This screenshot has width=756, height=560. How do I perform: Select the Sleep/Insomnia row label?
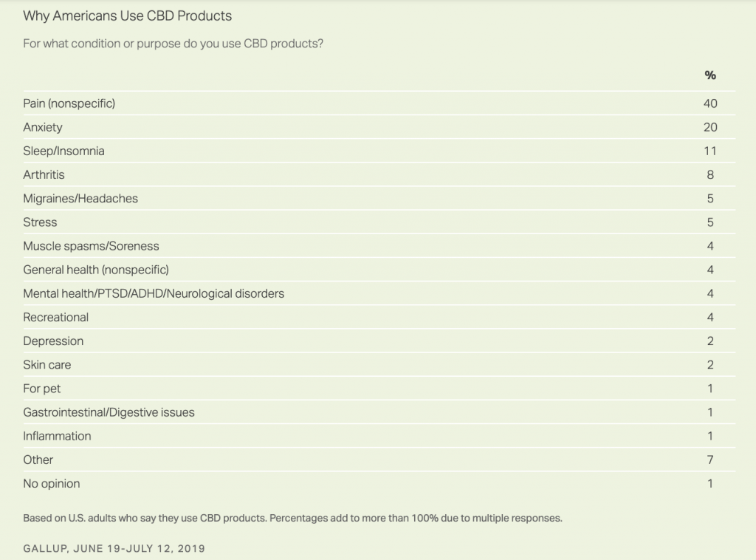(x=63, y=151)
